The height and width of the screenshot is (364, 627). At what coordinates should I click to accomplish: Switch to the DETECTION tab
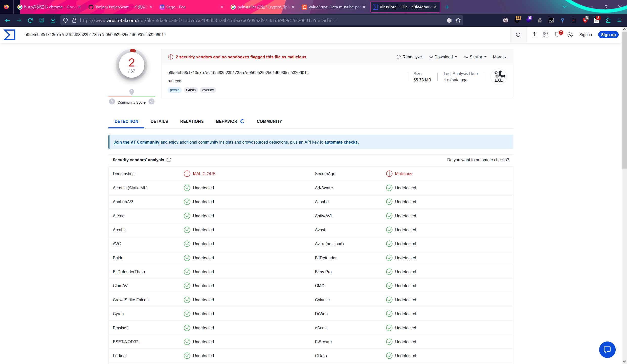pyautogui.click(x=126, y=122)
